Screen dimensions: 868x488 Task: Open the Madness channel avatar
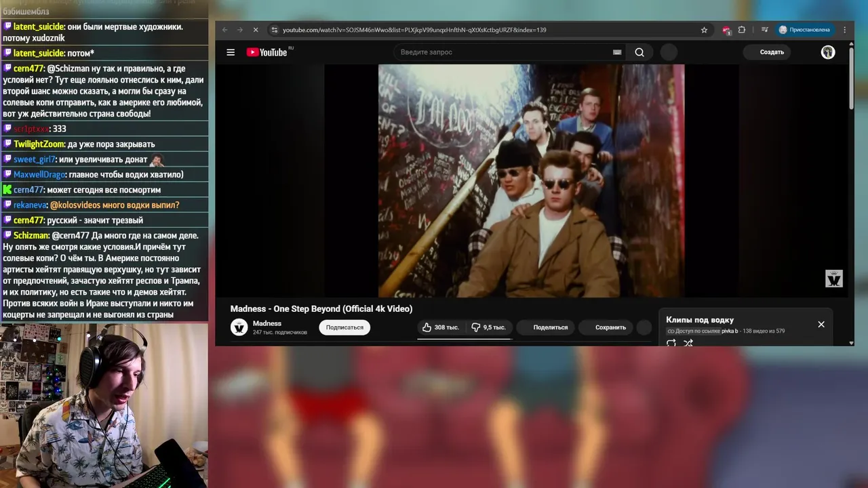[239, 327]
